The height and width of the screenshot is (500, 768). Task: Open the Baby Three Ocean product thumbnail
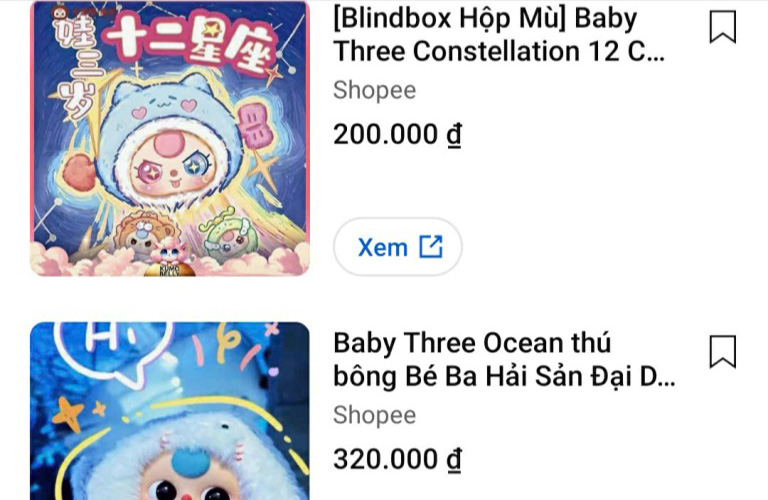(x=169, y=411)
